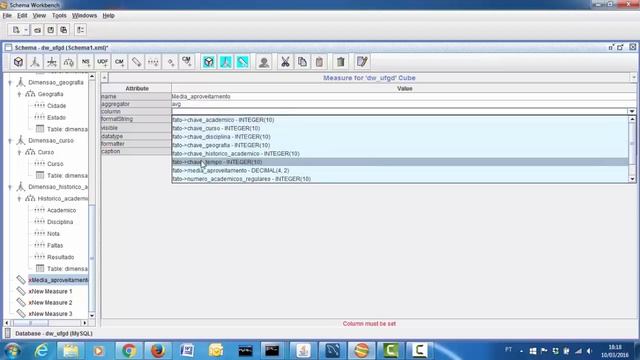Collapse the Dimensao_geografia tree node
The width and height of the screenshot is (640, 360).
(10, 82)
